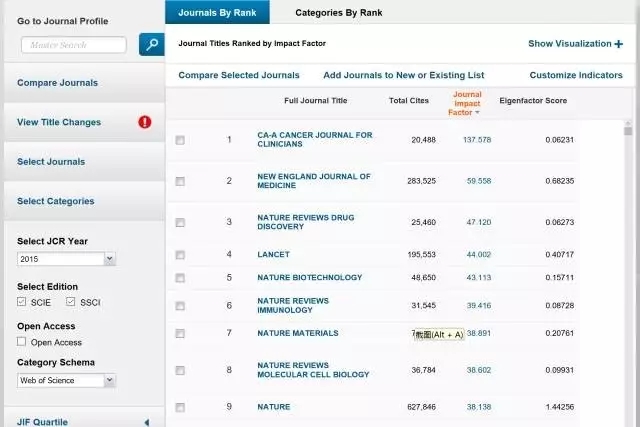Click the red alert icon beside View Title Changes
This screenshot has width=640, height=427.
coord(145,122)
